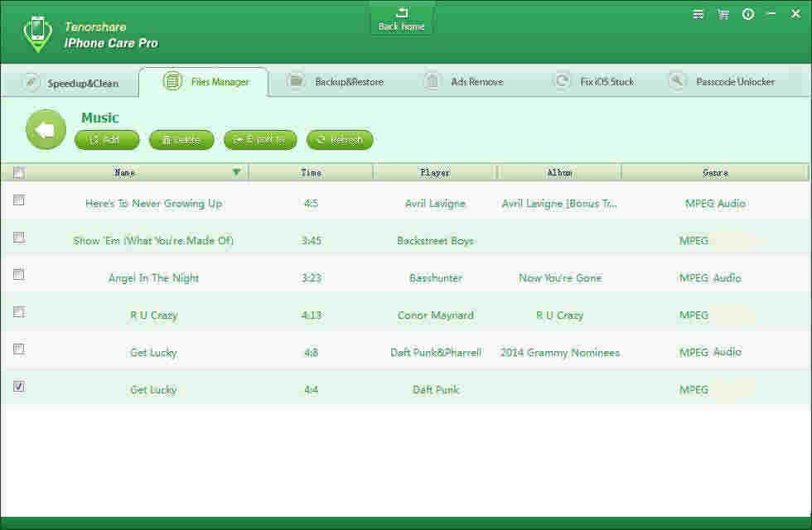
Task: Click genre "MPEG Audio" in Avril Lavigne row
Action: [x=715, y=204]
